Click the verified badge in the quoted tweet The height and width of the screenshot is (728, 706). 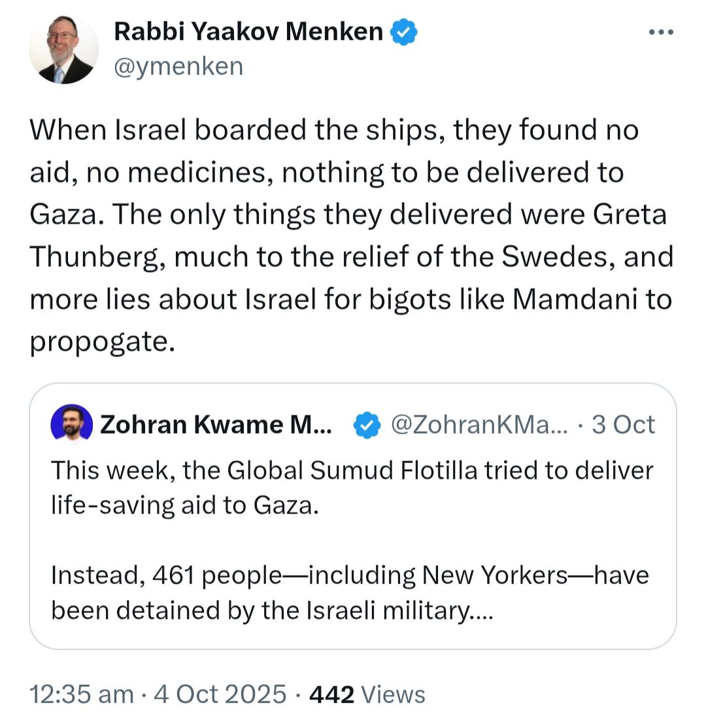point(367,425)
